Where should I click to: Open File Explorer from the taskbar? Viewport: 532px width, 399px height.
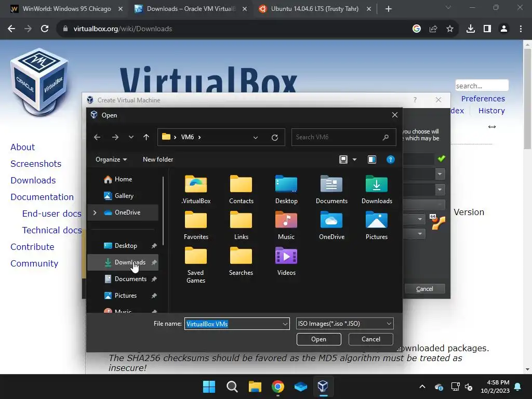(255, 387)
